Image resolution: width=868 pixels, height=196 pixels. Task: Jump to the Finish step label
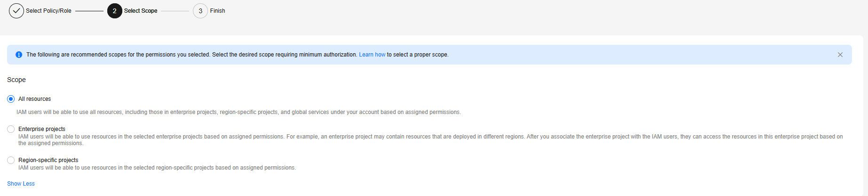(x=217, y=11)
